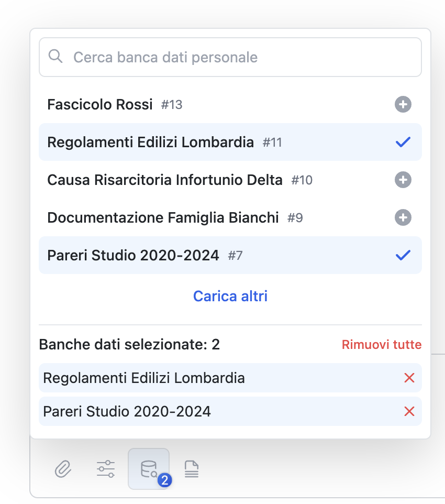Click the Carica altri link
Viewport: 445px width, 504px height.
(230, 296)
